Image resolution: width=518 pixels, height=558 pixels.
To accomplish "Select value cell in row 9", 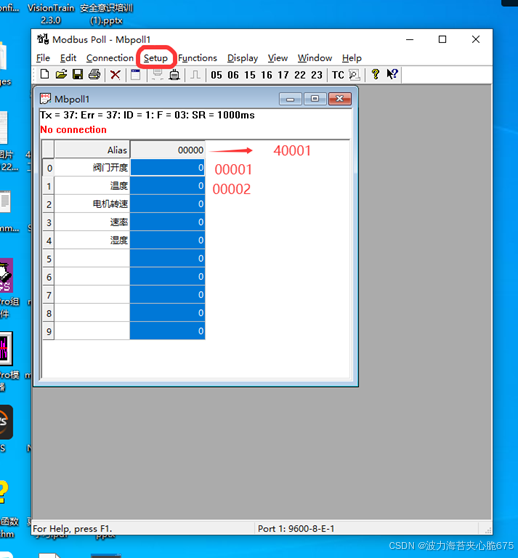I will point(168,331).
